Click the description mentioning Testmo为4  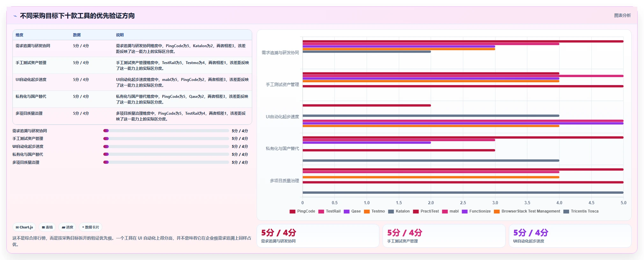coord(182,66)
